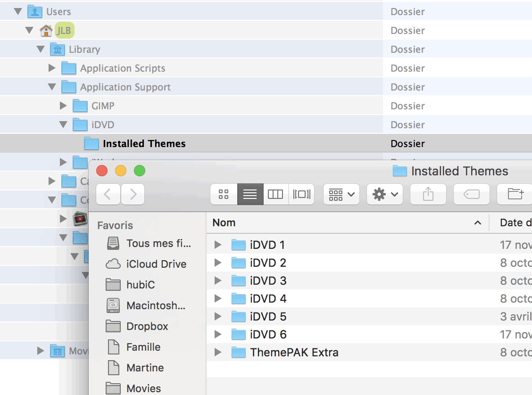Select the iDVD folder in background tree
532x395 pixels.
tap(266, 125)
